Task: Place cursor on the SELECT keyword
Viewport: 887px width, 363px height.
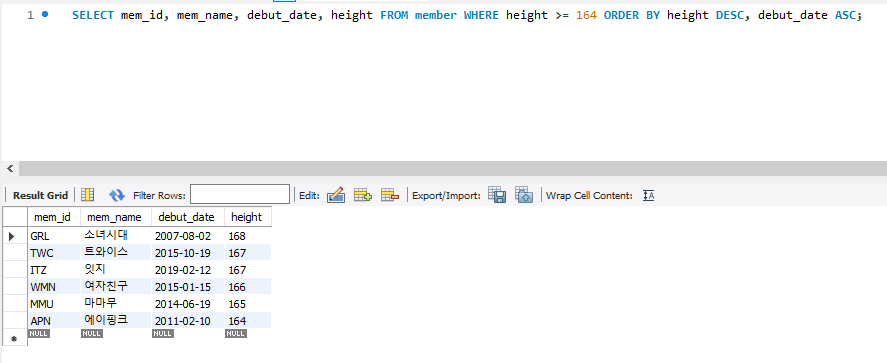Action: [x=93, y=15]
